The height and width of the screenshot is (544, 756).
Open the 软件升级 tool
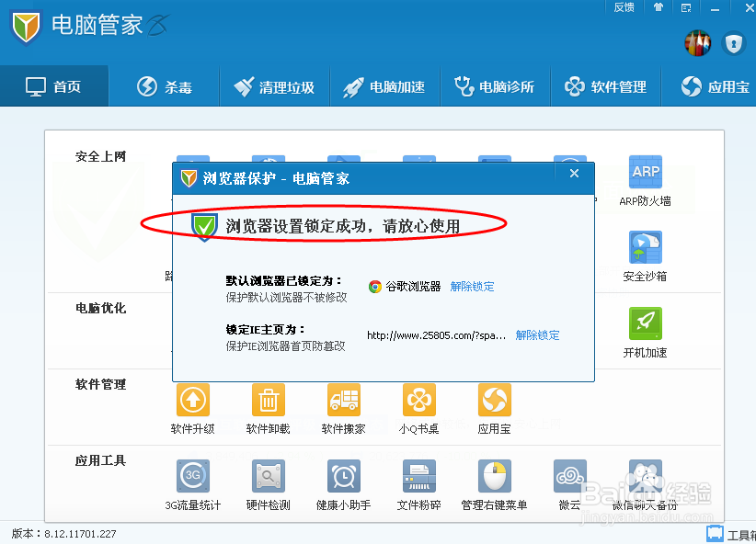pos(192,399)
